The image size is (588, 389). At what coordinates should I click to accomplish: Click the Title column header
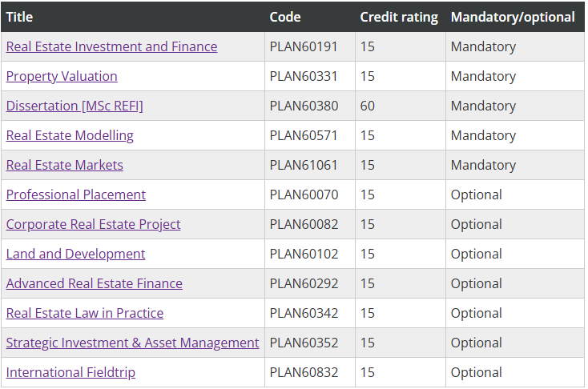[x=19, y=17]
